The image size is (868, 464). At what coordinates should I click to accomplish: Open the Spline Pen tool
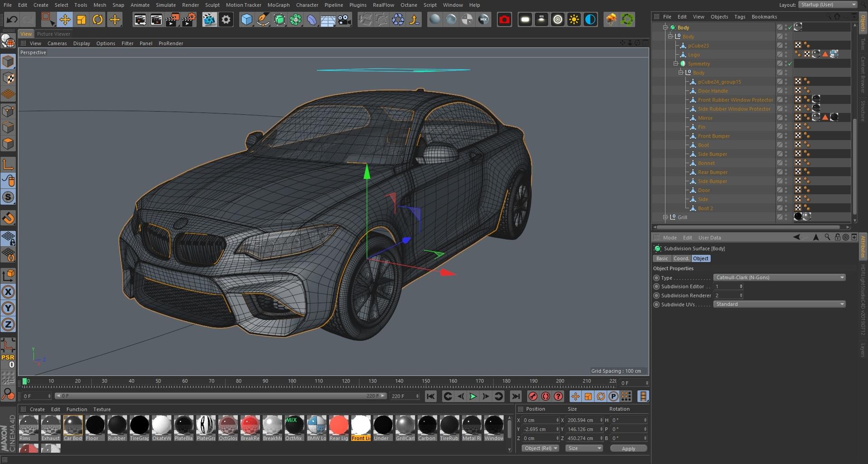coord(263,19)
